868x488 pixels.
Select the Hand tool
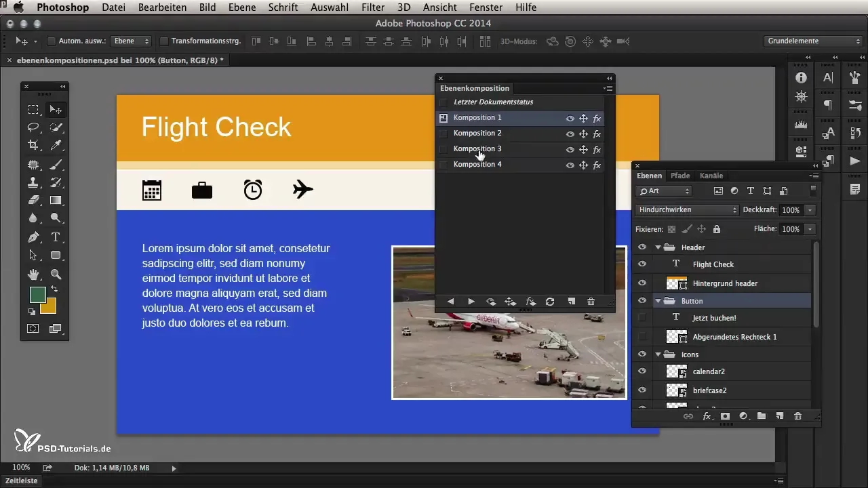pos(33,274)
